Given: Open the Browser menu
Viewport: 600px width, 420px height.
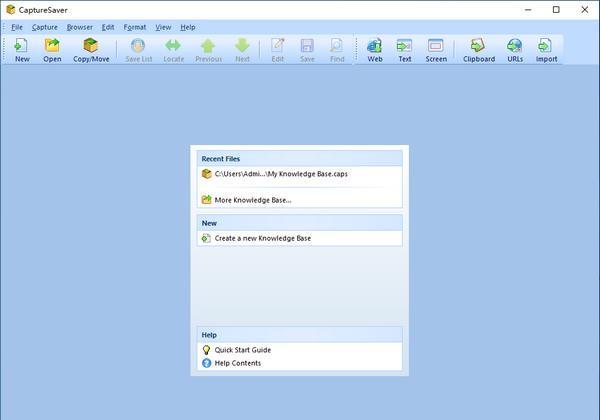Looking at the screenshot, I should click(80, 27).
